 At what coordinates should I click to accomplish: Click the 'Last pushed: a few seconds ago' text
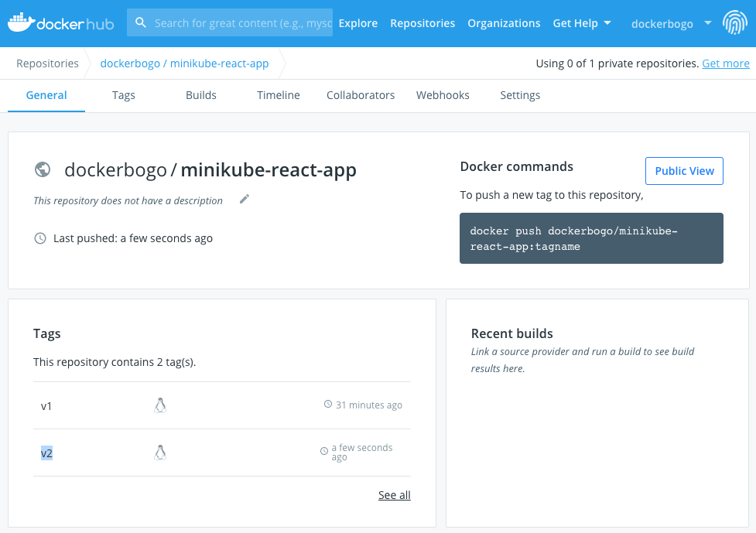[x=133, y=238]
